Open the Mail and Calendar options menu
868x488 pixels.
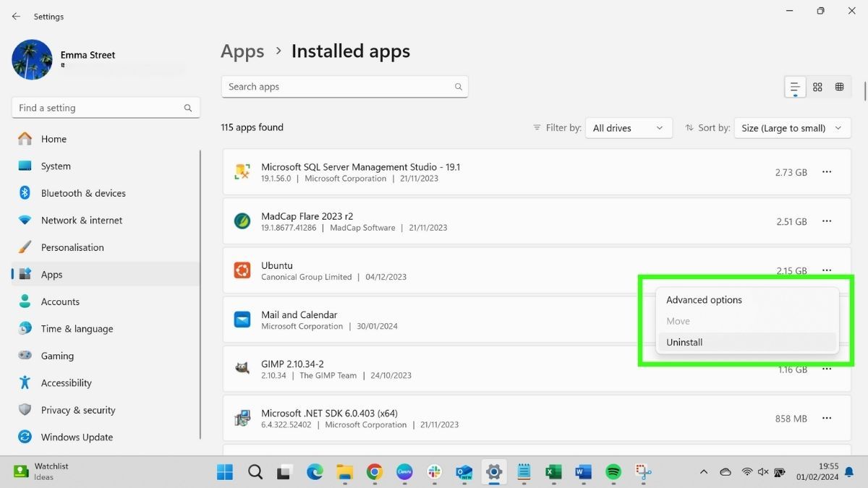coord(827,320)
